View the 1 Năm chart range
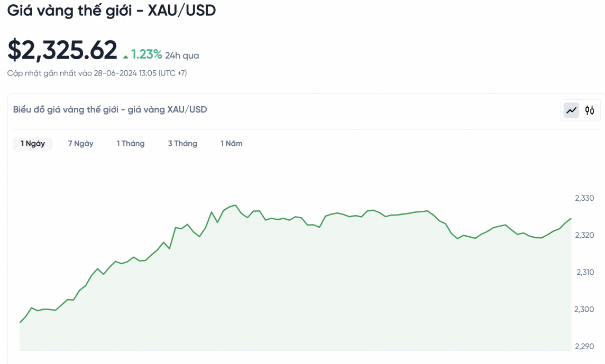 click(232, 144)
